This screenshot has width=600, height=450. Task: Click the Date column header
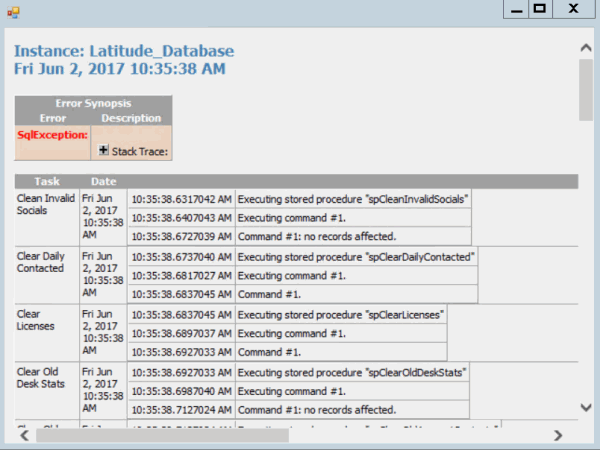click(104, 181)
